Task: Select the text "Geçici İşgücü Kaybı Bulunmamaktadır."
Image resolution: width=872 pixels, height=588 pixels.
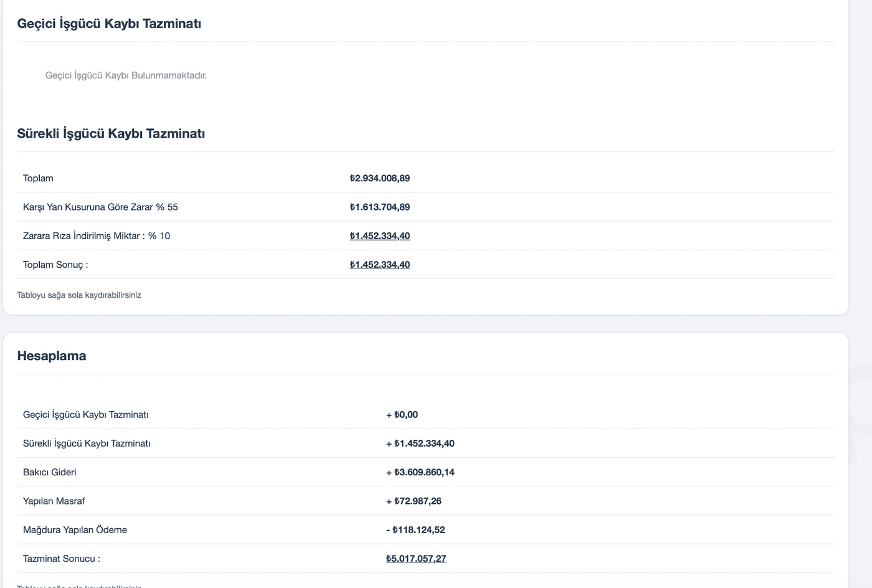Action: tap(126, 75)
